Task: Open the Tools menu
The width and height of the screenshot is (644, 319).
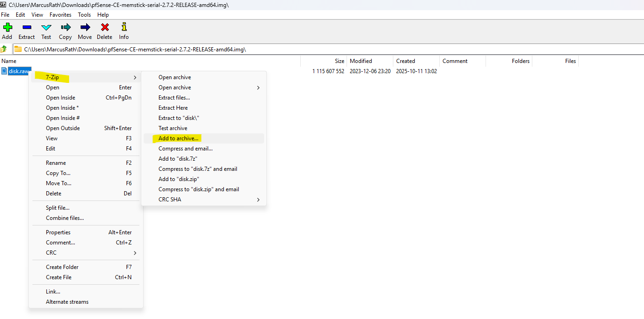Action: coord(84,15)
